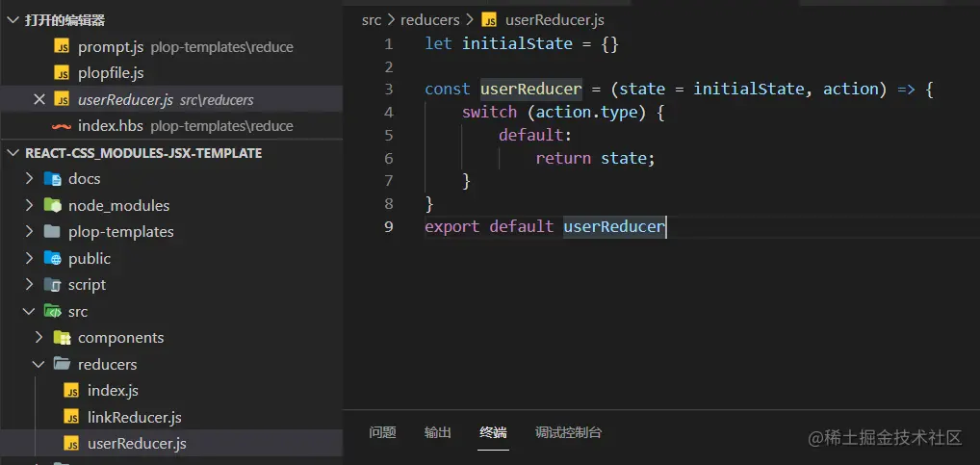This screenshot has height=465, width=980.
Task: Click line number 1 in the gutter
Action: point(389,43)
